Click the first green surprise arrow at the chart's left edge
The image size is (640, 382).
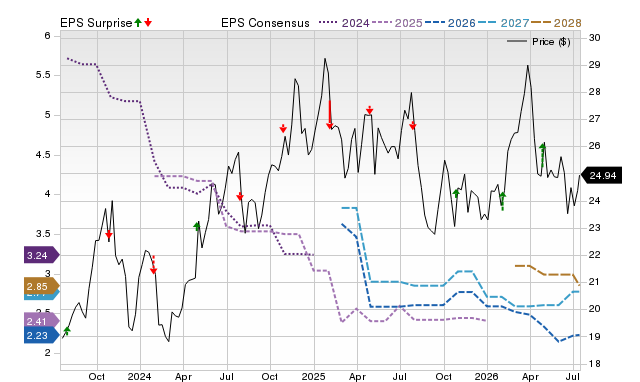tap(67, 331)
